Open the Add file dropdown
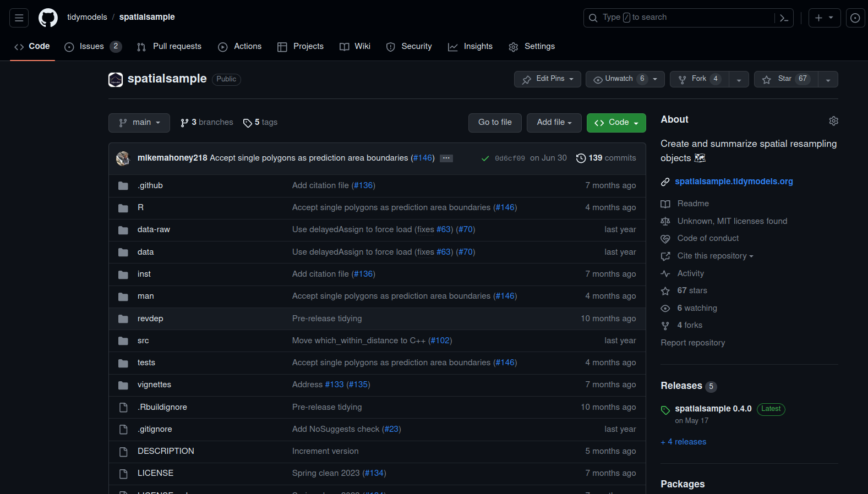Screen dimensions: 868x494 pos(554,123)
